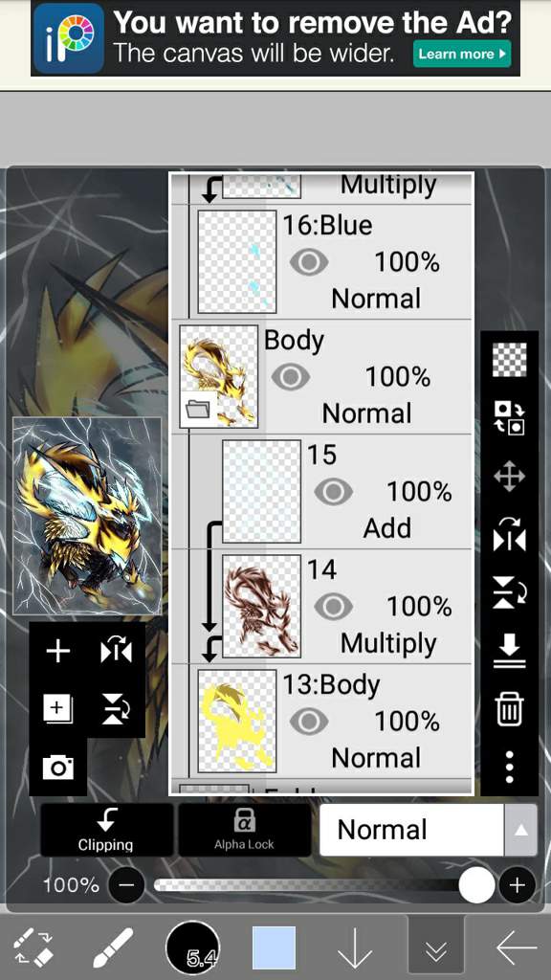This screenshot has width=551, height=980.
Task: Open the three-dot more options menu
Action: click(509, 768)
